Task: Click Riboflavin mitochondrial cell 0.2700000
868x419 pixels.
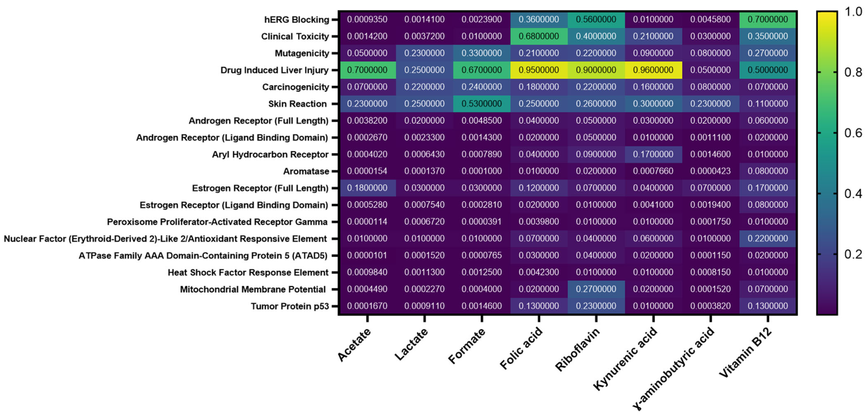Action: (596, 289)
